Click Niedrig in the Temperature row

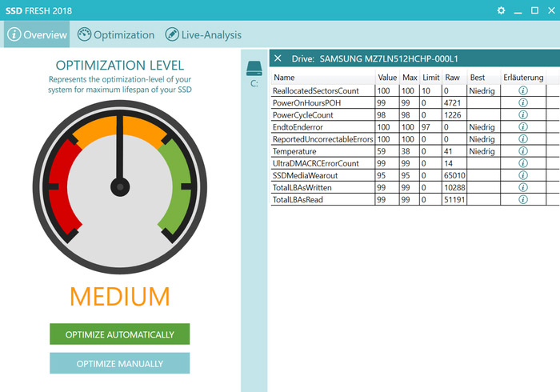pyautogui.click(x=482, y=151)
